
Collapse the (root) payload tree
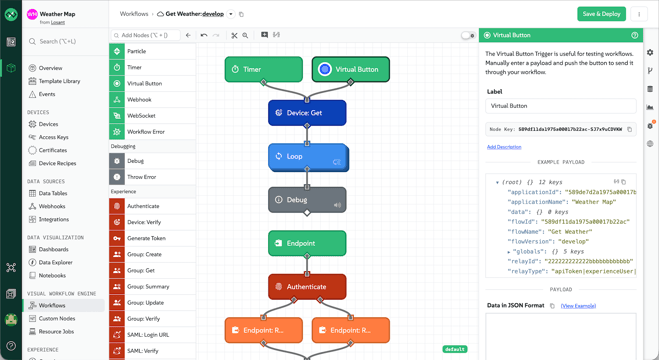pyautogui.click(x=497, y=182)
